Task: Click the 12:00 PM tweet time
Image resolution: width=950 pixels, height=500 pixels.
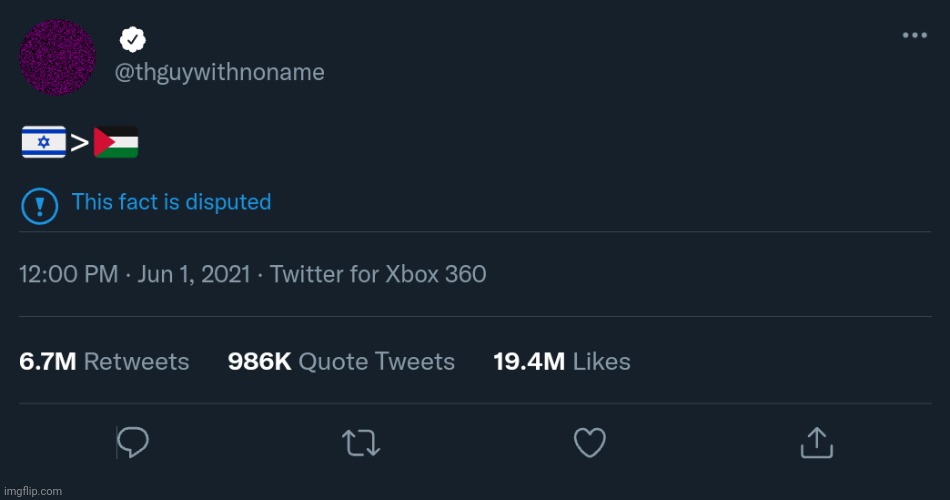Action: click(68, 274)
